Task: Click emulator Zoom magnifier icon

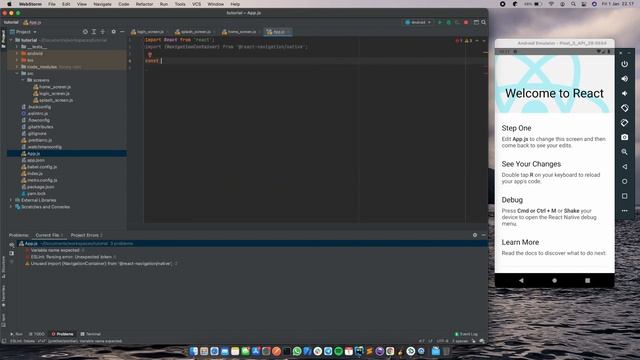Action: [x=624, y=152]
